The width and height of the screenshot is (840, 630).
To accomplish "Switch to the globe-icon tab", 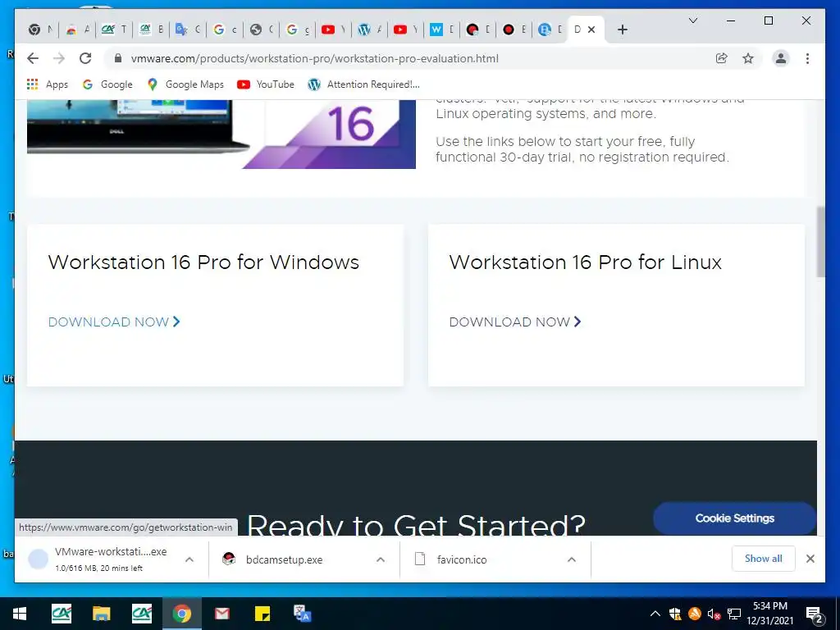I will click(x=261, y=30).
